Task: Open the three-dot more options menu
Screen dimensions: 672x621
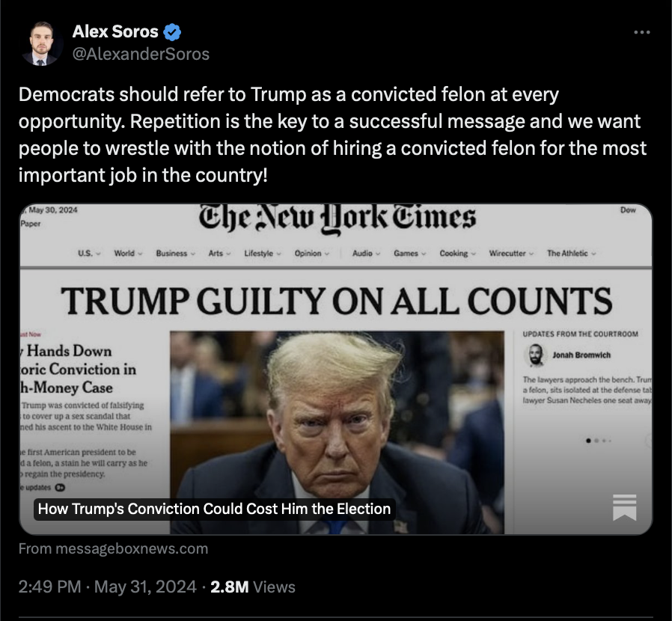Action: pos(641,32)
